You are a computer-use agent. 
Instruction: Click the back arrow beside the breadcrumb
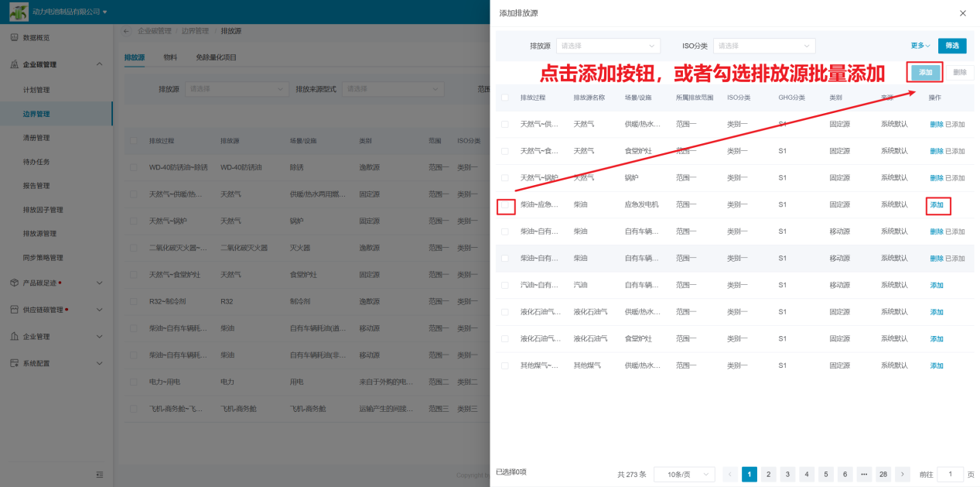pyautogui.click(x=127, y=31)
